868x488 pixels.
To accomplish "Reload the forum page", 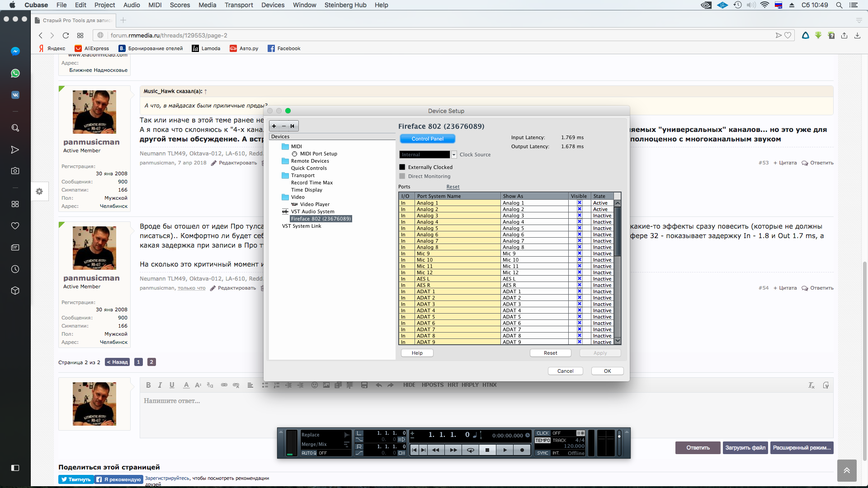I will pos(66,35).
